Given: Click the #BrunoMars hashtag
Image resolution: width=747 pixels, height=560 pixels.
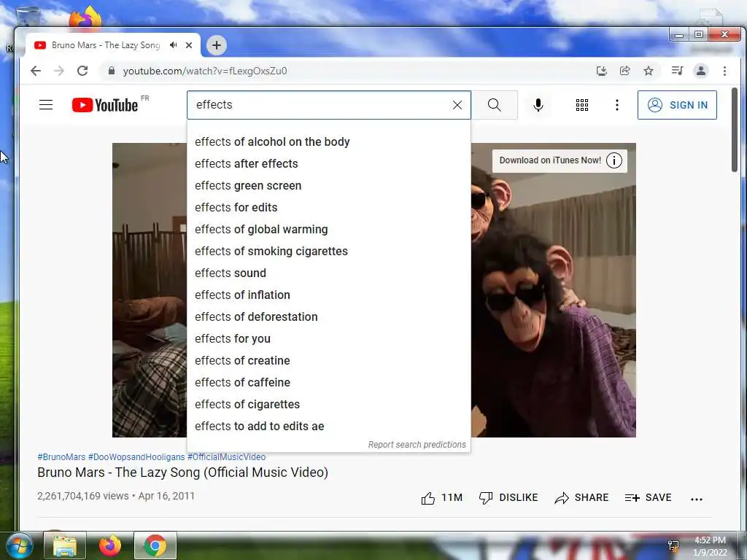Looking at the screenshot, I should [x=61, y=457].
